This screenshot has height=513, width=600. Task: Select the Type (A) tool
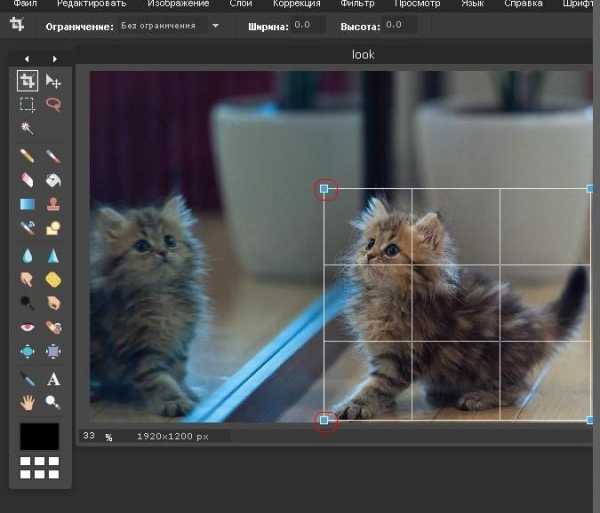[53, 379]
